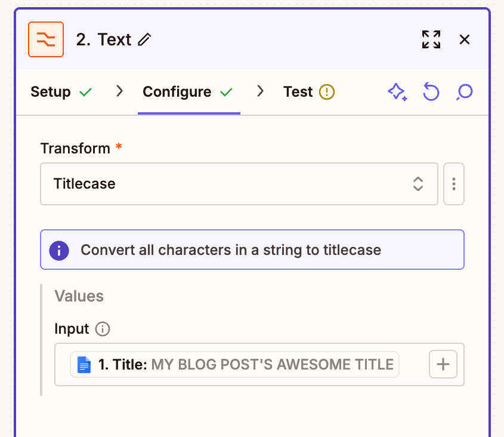Click the 'Values' section heading

(x=79, y=296)
